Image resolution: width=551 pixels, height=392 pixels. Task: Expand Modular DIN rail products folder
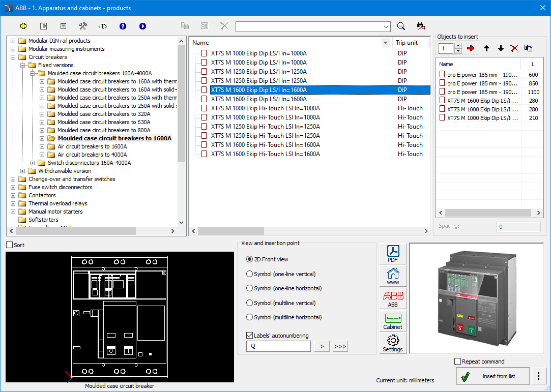pos(13,41)
